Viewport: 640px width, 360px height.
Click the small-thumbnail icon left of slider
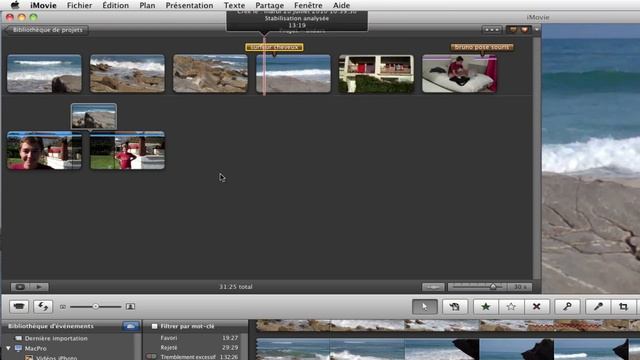63,307
